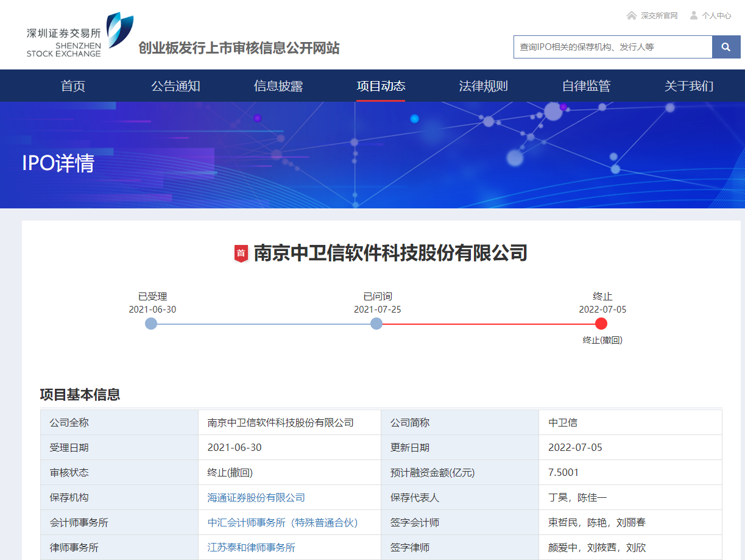Click the 受理日期 value 2021-06-30 in table
The width and height of the screenshot is (745, 560).
point(235,448)
